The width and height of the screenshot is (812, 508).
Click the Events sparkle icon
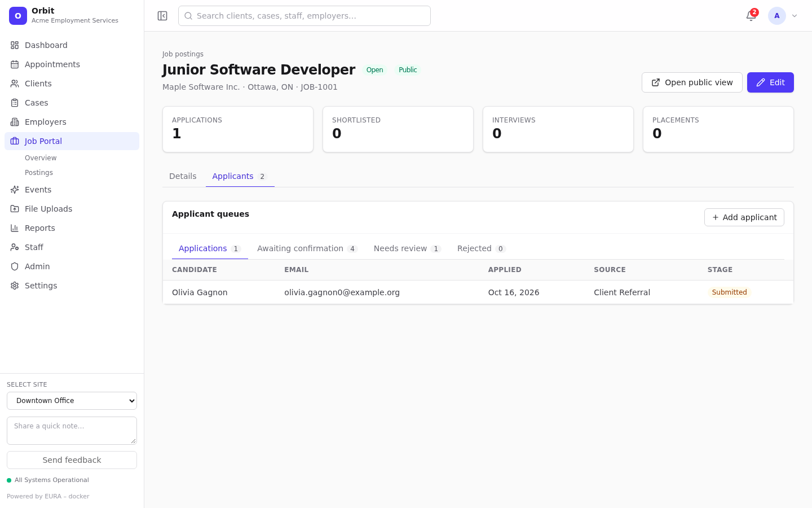[x=15, y=190]
